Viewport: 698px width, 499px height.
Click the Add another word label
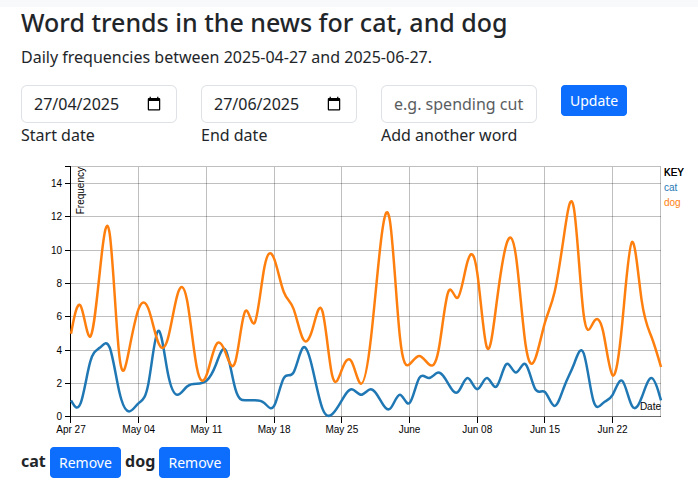pos(449,136)
